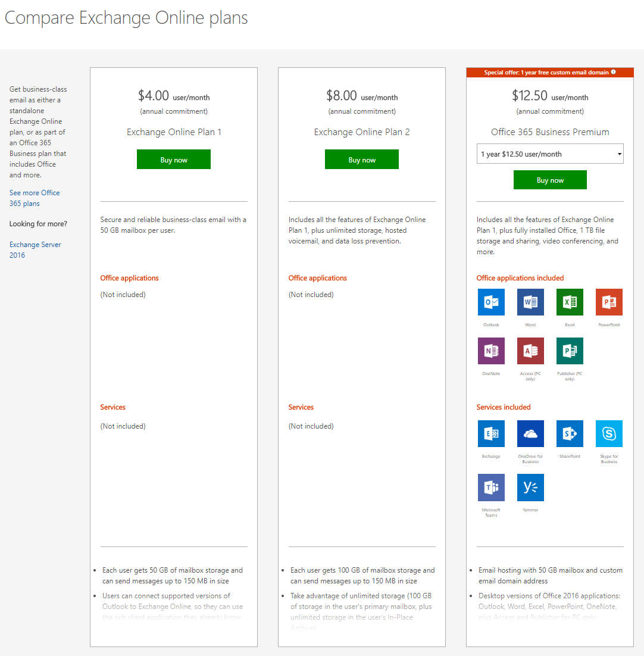Click the Exchange Online Plan 1 title

point(174,132)
